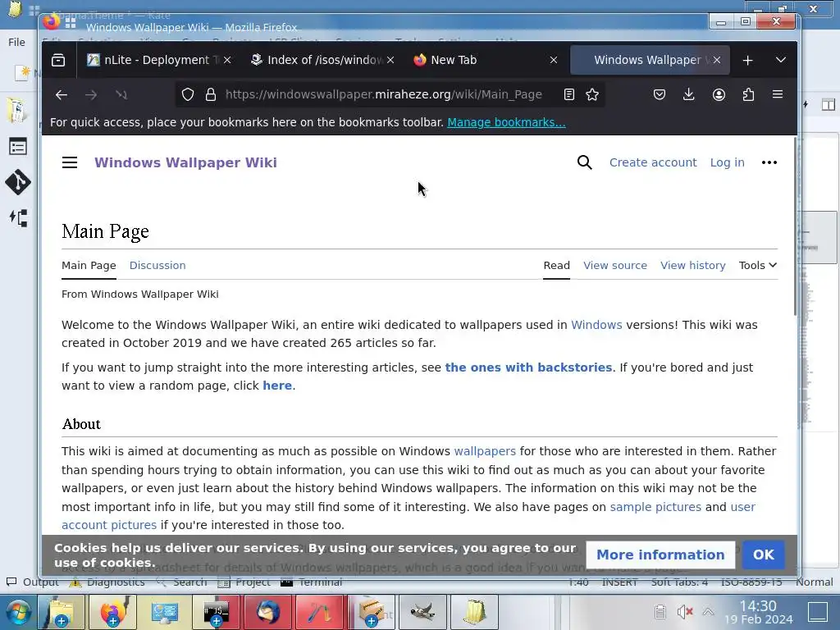Click the documents list icon in Kate sidebar
Screen dimensions: 840x630
tap(18, 146)
